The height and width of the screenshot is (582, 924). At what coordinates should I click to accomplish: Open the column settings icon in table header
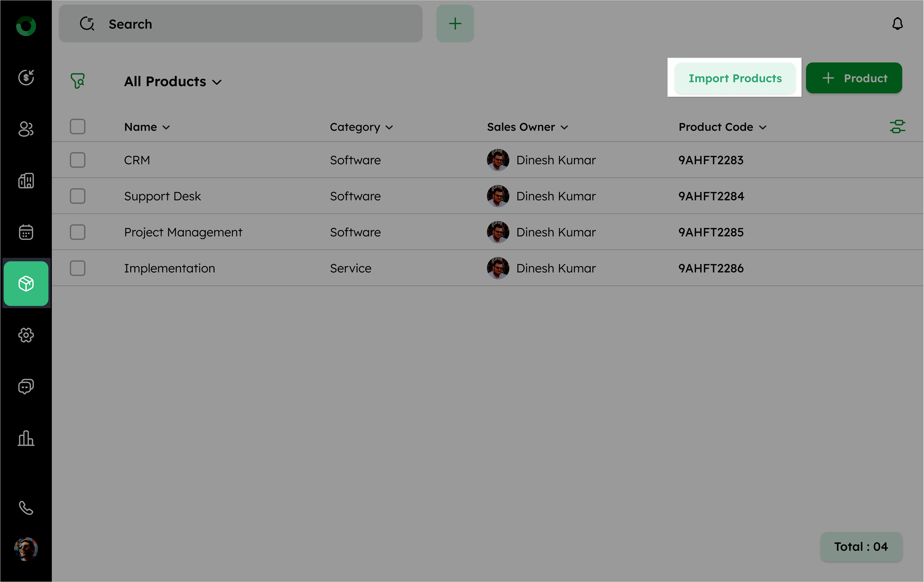(897, 126)
